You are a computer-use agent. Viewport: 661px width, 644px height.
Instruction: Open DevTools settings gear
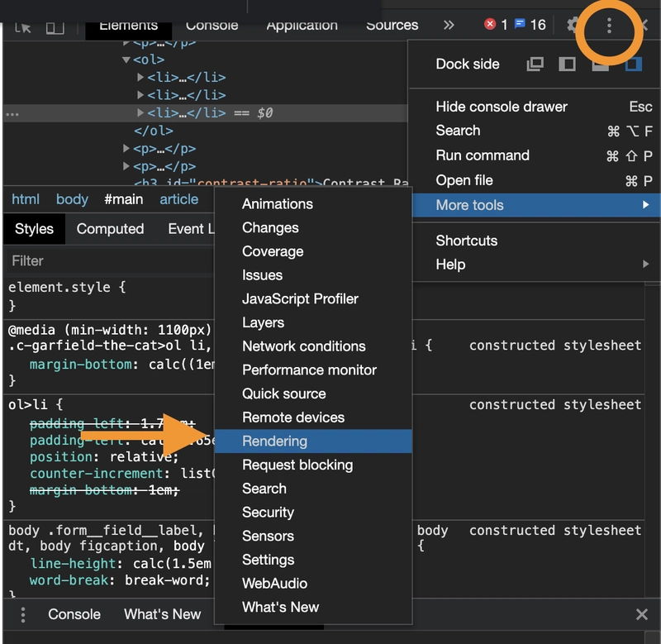[x=573, y=25]
